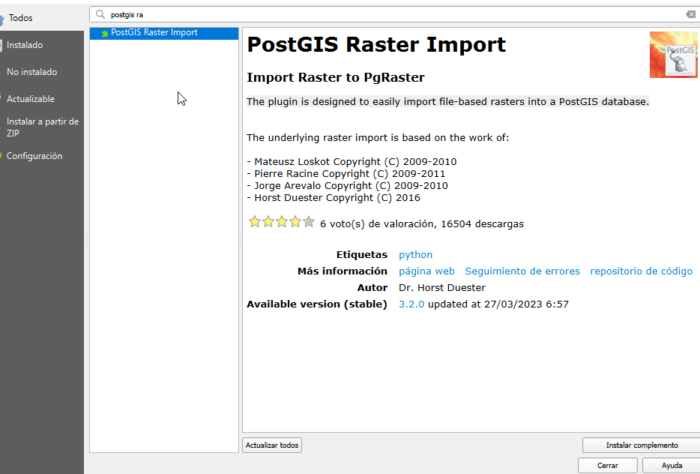This screenshot has width=700, height=474.
Task: Click the green plugin icon in list
Action: point(104,33)
